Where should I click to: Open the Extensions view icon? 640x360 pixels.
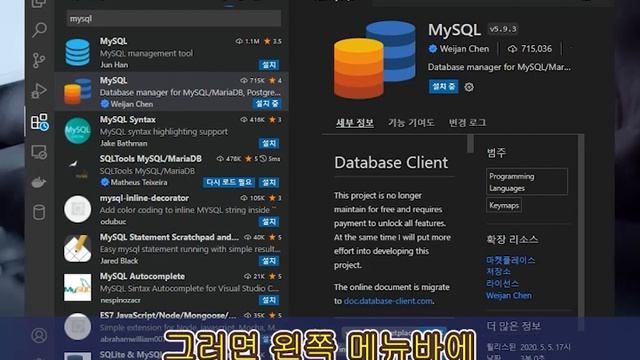click(40, 122)
